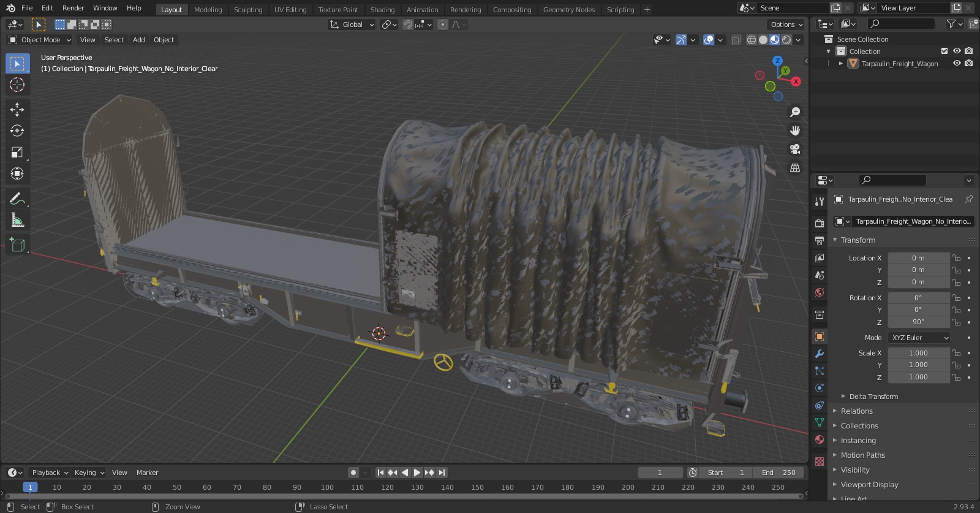The image size is (980, 513).
Task: Open the Playback dropdown in timeline
Action: (x=50, y=473)
